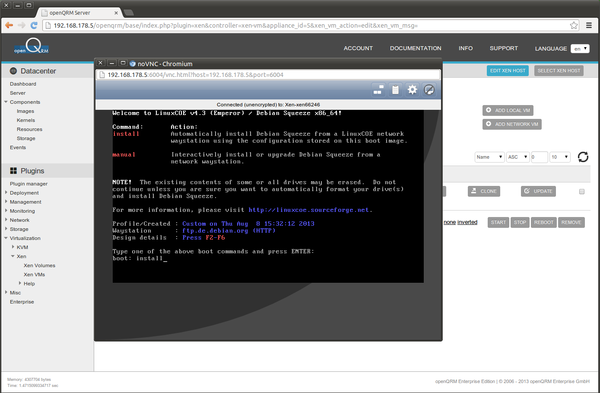Click the UPDATE button
600x393 pixels.
coord(538,191)
